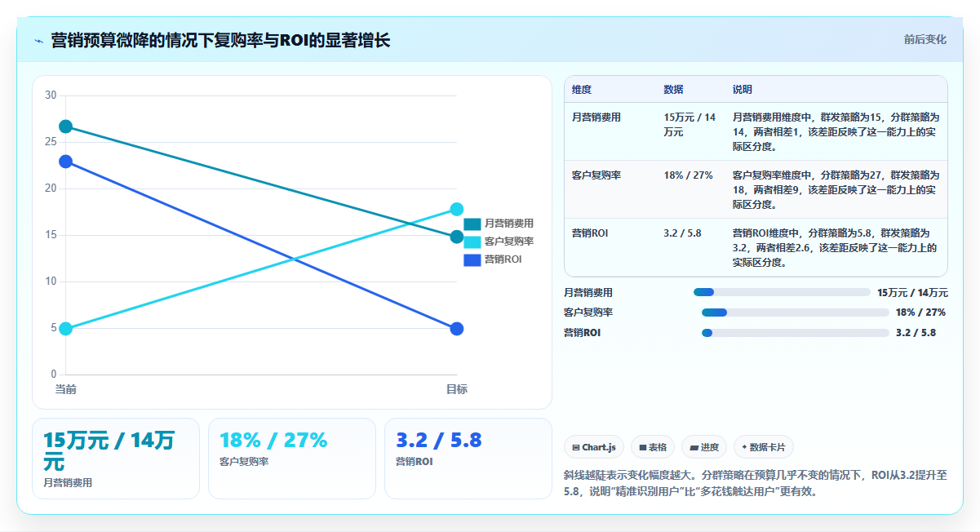Click the 营销ROI legend label in chart
980x532 pixels.
pos(503,259)
